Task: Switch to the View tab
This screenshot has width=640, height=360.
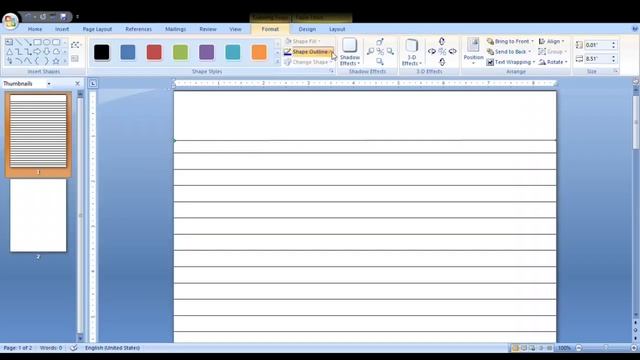Action: [x=236, y=29]
